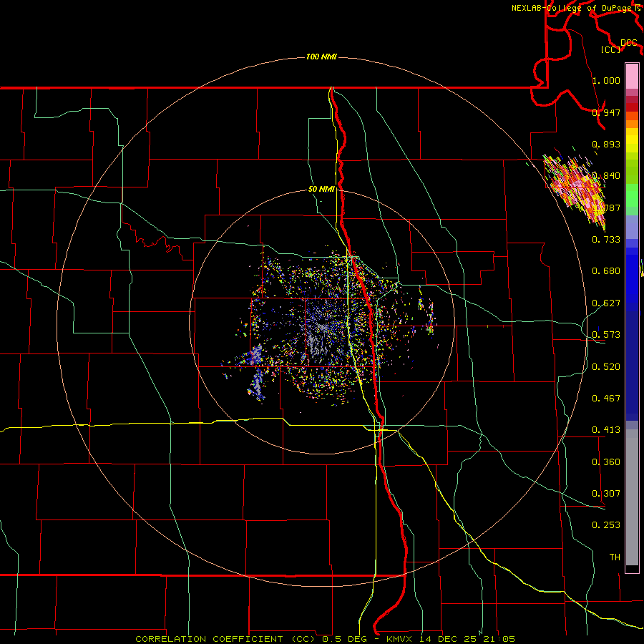
Task: Click the DCC label above color scale
Action: point(628,43)
